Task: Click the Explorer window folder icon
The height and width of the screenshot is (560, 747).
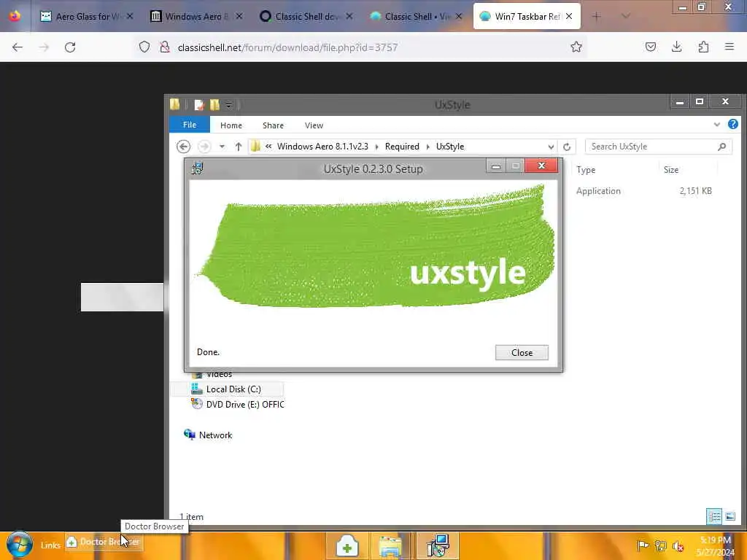Action: [175, 104]
